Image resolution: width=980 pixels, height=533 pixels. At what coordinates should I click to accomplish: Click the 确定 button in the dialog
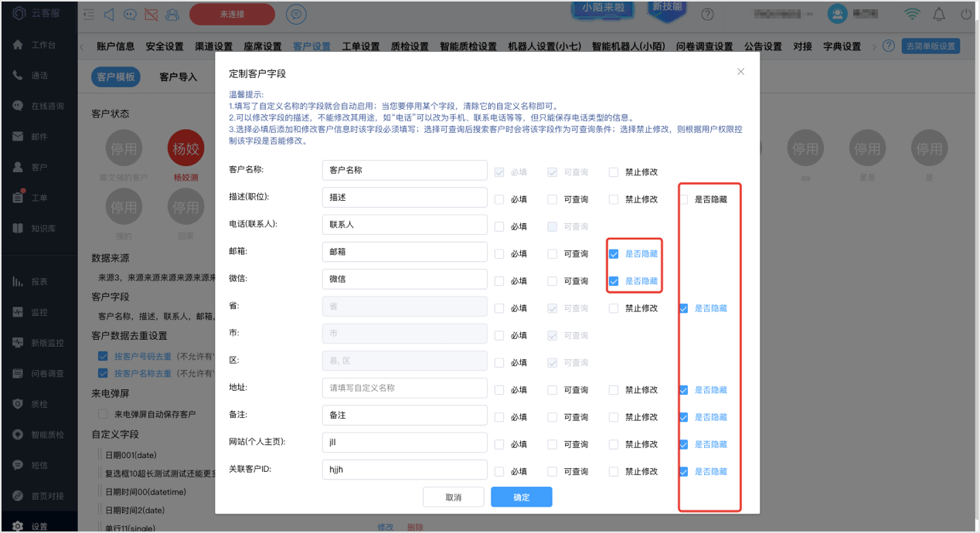point(522,497)
